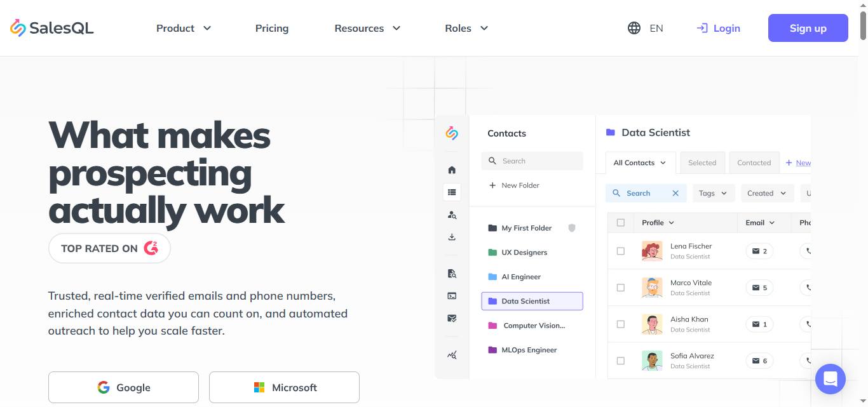Open the All Contacts dropdown
This screenshot has width=868, height=407.
point(639,163)
